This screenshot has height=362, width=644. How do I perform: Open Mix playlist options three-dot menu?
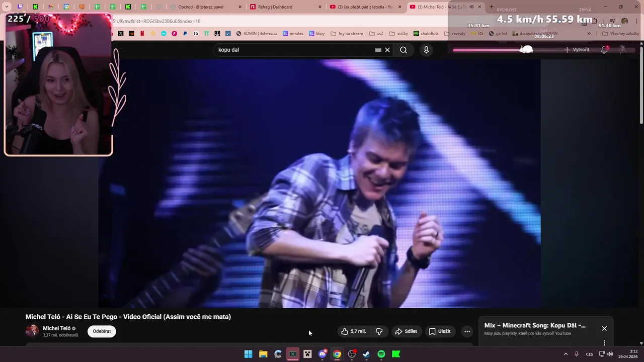coord(604,343)
